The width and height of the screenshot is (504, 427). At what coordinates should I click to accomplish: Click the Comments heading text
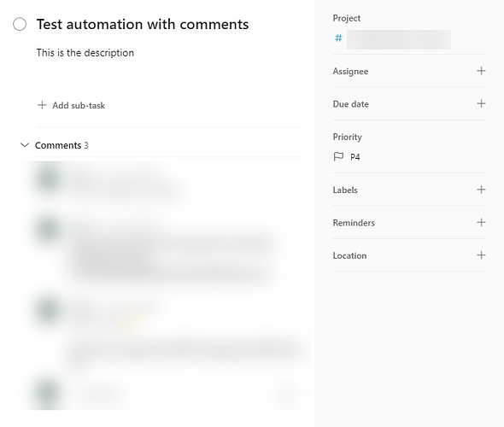[58, 145]
